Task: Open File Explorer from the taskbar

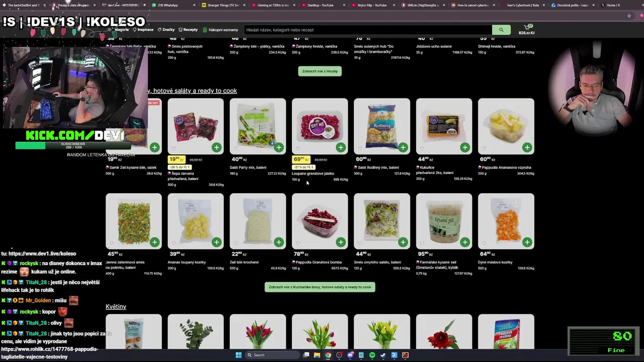Action: point(317,355)
